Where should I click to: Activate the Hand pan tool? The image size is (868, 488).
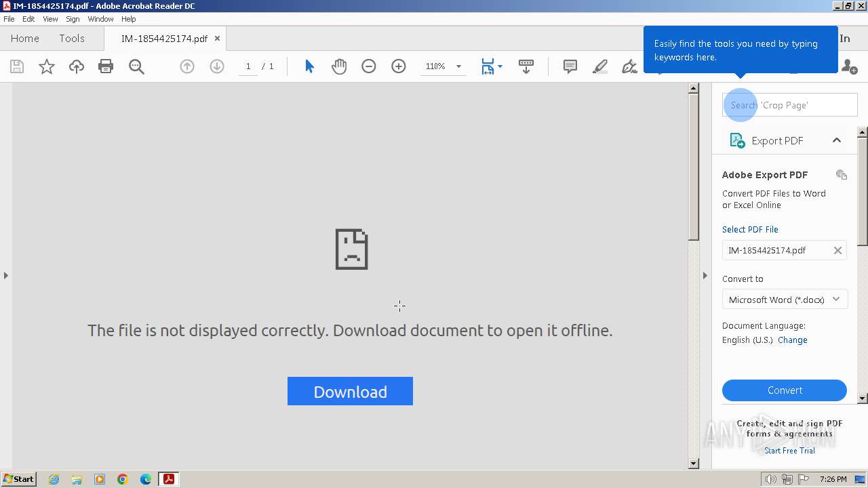(339, 66)
